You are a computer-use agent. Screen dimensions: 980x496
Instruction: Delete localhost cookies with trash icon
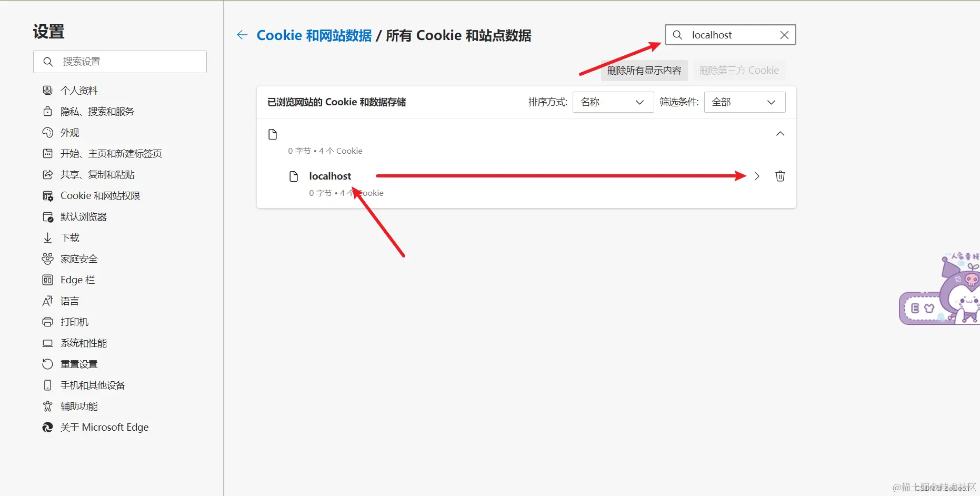[x=780, y=176]
